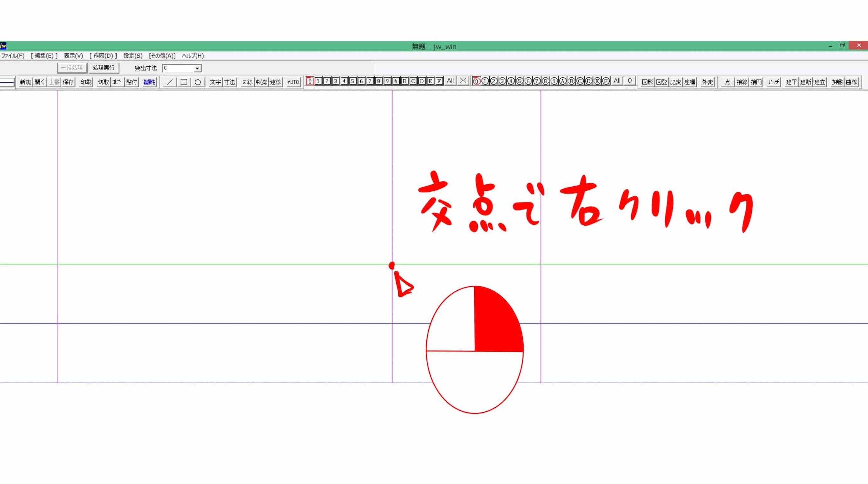Click the 保存 save button
The height and width of the screenshot is (484, 868).
tap(68, 82)
